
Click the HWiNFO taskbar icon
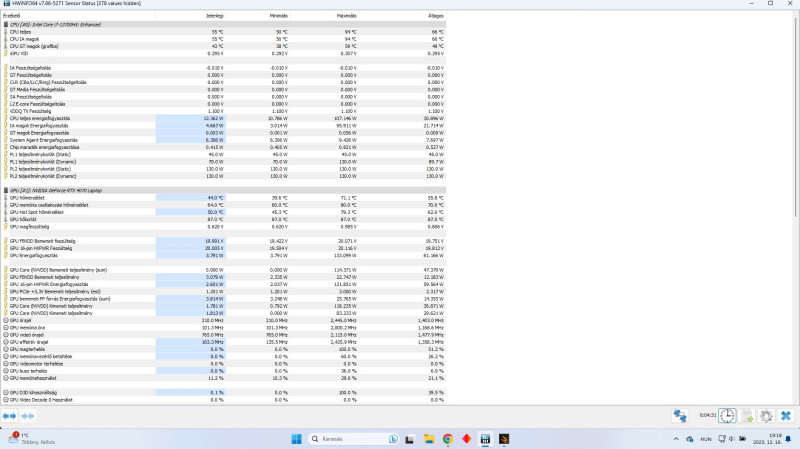point(485,439)
